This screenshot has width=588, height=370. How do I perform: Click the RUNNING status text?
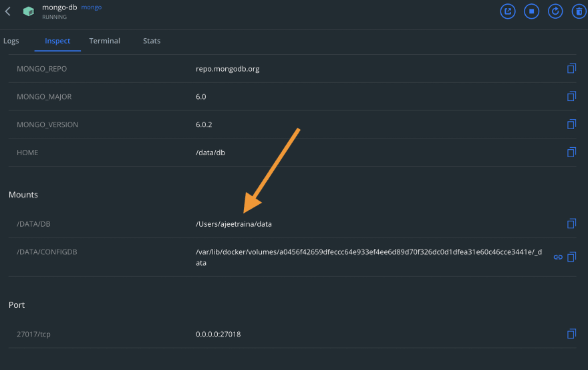point(54,17)
